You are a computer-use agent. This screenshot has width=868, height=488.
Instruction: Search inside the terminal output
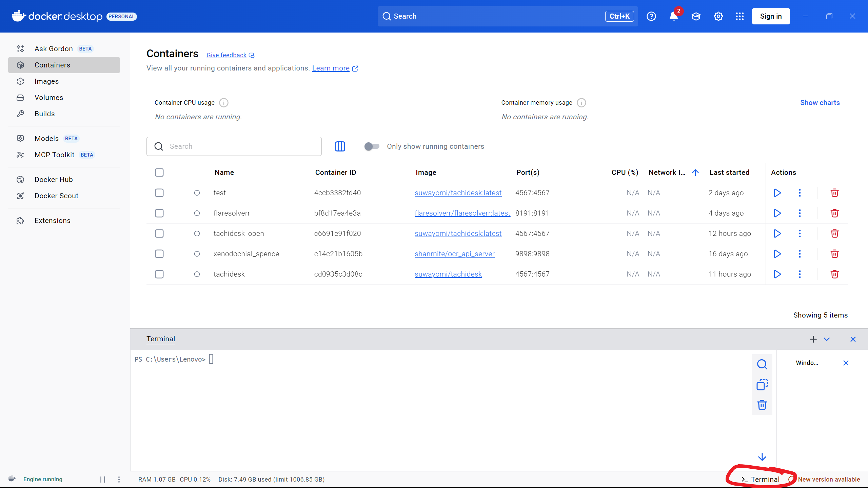tap(762, 364)
